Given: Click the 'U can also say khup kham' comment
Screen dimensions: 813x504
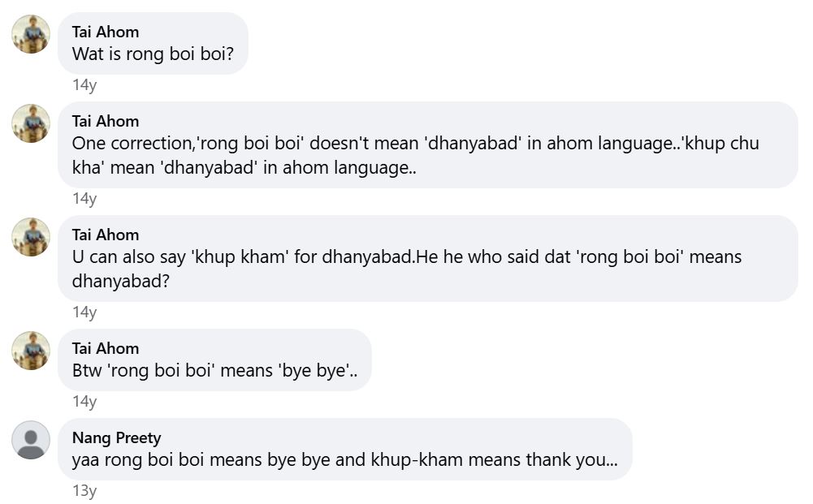Looking at the screenshot, I should coord(406,269).
